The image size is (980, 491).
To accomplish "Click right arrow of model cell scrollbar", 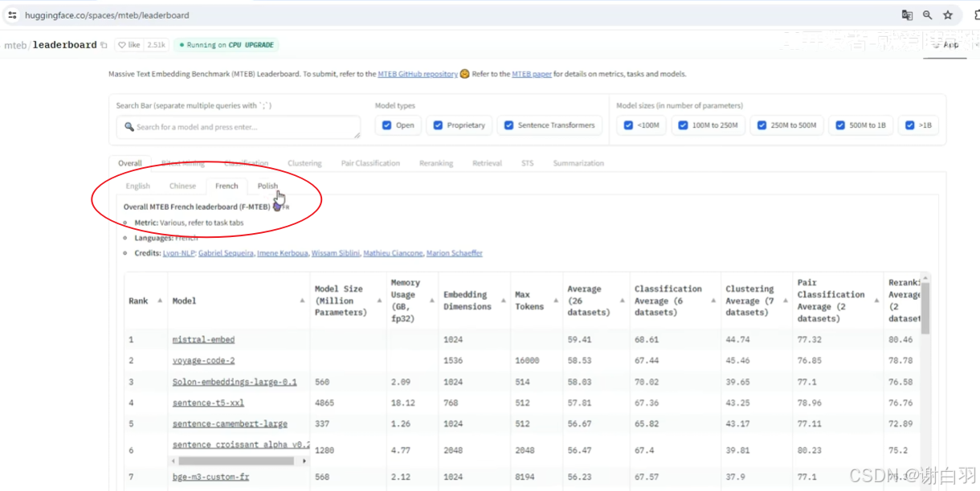I will (x=304, y=461).
